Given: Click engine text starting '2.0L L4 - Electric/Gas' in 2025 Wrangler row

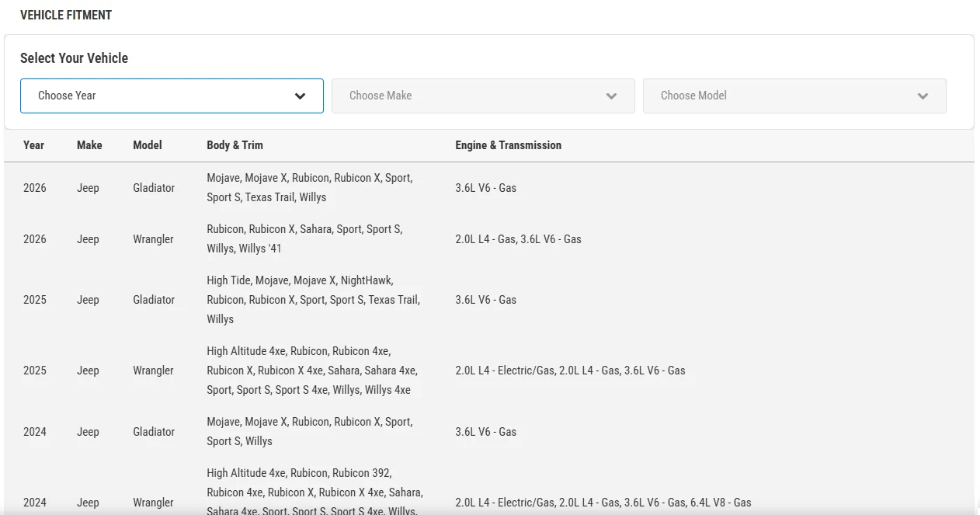Looking at the screenshot, I should [x=570, y=371].
